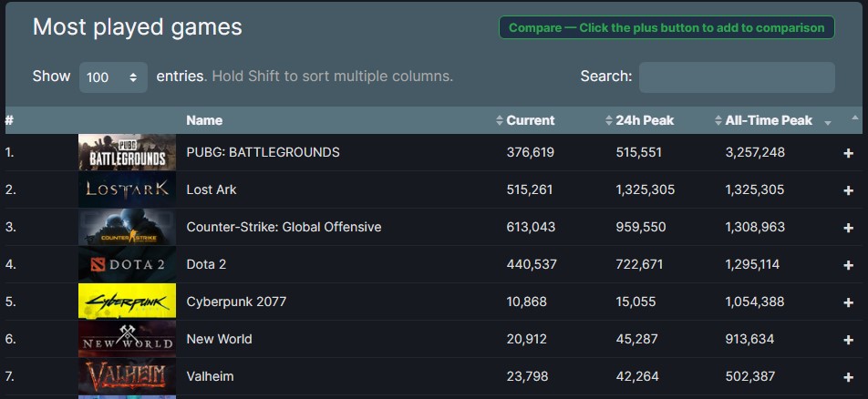The image size is (868, 399).
Task: Add PUBG: BATTLEGROUNDS to comparison with plus
Action: tap(848, 153)
